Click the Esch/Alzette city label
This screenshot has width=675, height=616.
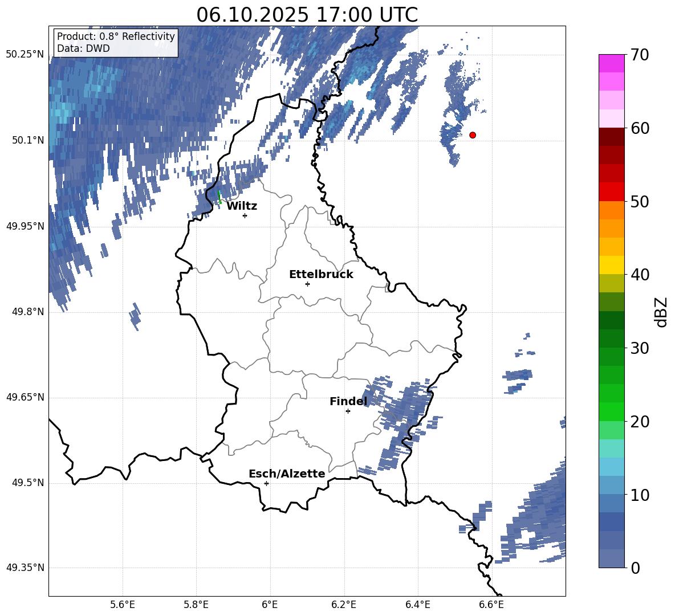tap(287, 474)
